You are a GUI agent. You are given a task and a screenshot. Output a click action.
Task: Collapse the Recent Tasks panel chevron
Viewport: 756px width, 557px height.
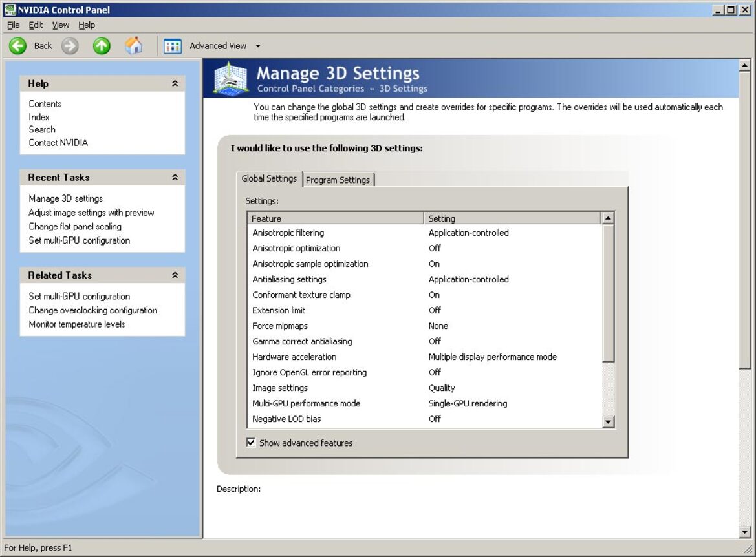[175, 177]
